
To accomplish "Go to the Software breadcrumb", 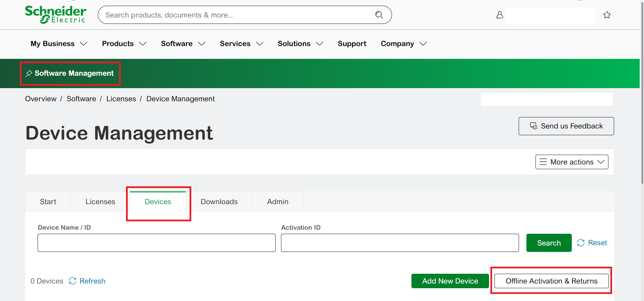I will pyautogui.click(x=81, y=99).
